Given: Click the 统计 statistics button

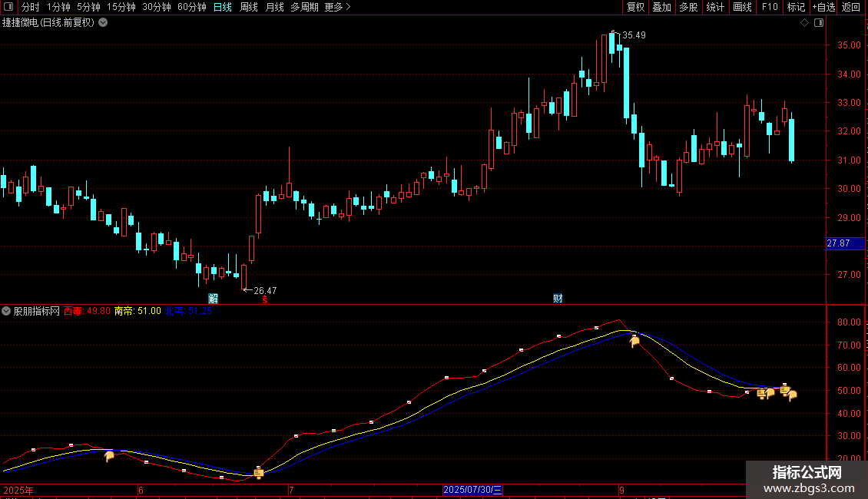Looking at the screenshot, I should pos(714,7).
